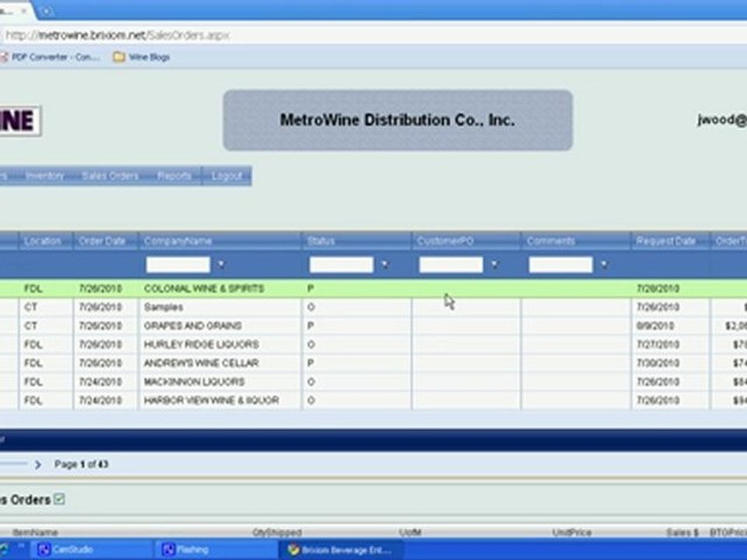The image size is (747, 560).
Task: Toggle the Orders checkbox
Action: tap(59, 499)
